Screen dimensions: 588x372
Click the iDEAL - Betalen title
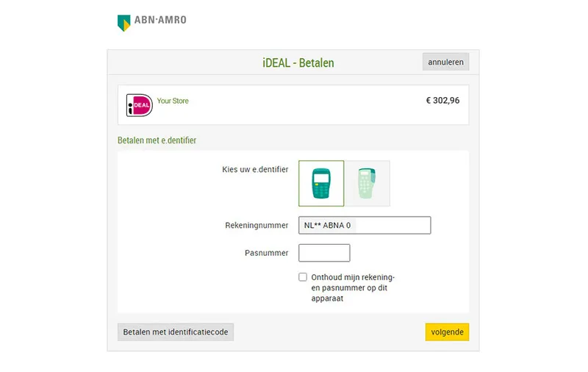click(x=298, y=62)
